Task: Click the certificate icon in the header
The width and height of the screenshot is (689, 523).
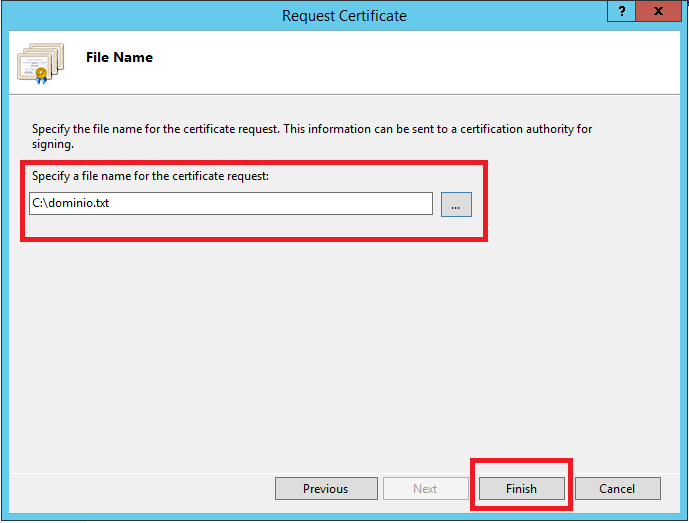Action: pyautogui.click(x=40, y=62)
